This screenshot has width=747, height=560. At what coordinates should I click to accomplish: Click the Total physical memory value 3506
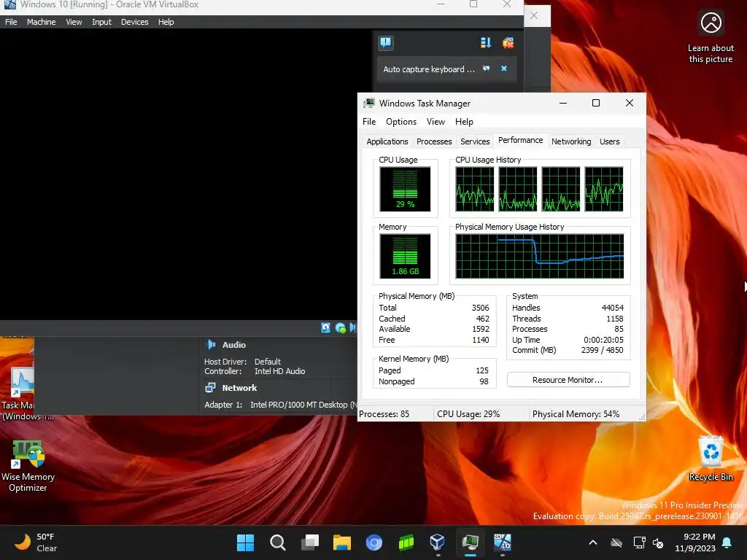click(x=480, y=308)
